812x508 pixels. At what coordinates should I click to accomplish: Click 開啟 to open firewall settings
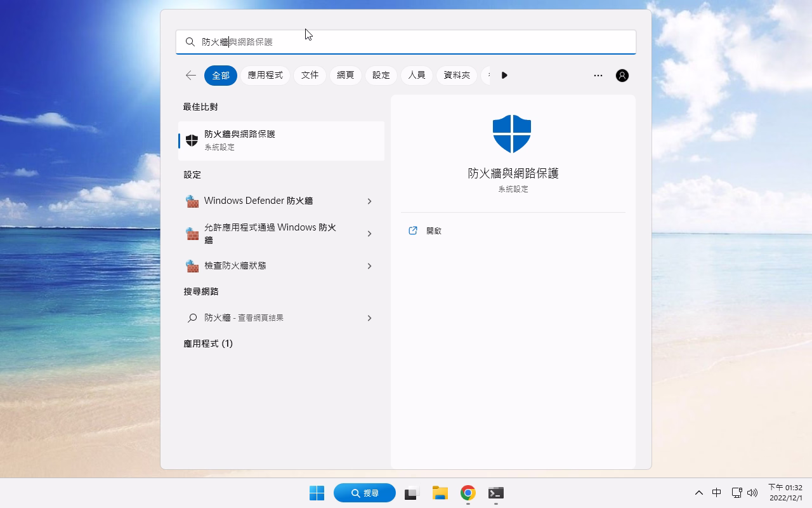(434, 231)
